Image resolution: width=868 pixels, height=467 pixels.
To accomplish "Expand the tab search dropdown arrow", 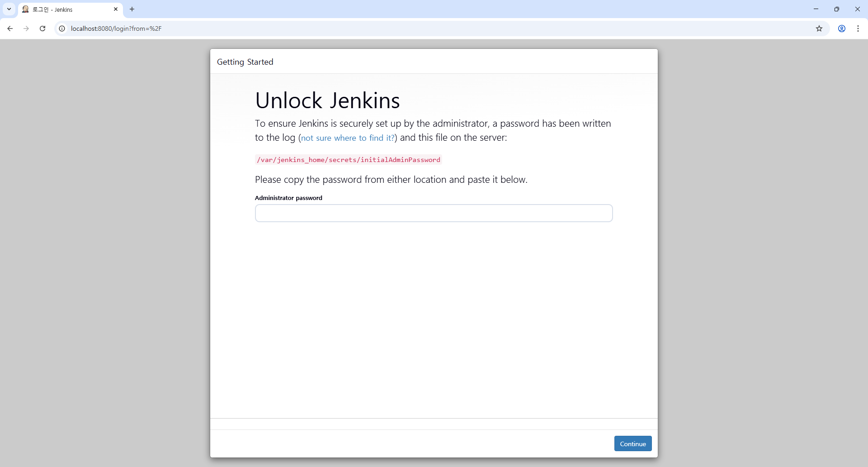I will tap(9, 9).
